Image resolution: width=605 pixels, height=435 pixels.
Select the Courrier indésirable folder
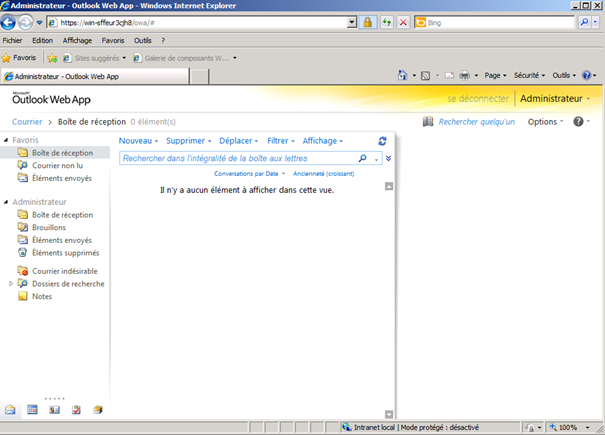[65, 271]
